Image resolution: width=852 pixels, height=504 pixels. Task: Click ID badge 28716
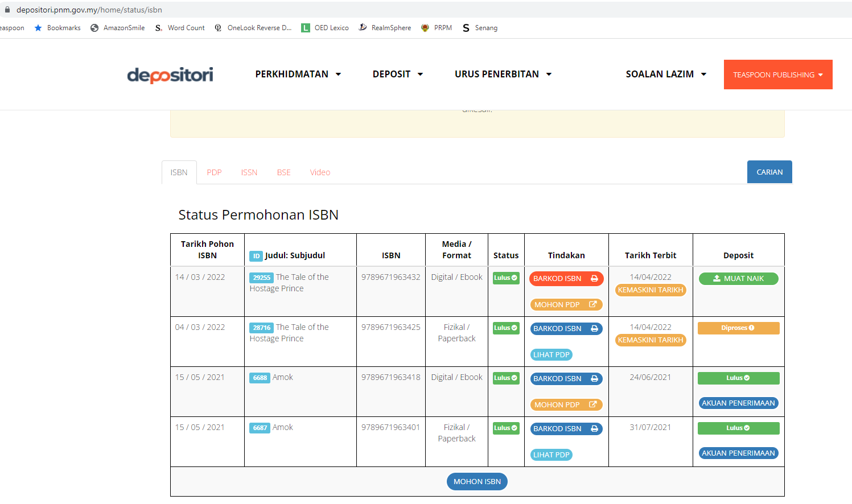click(262, 328)
